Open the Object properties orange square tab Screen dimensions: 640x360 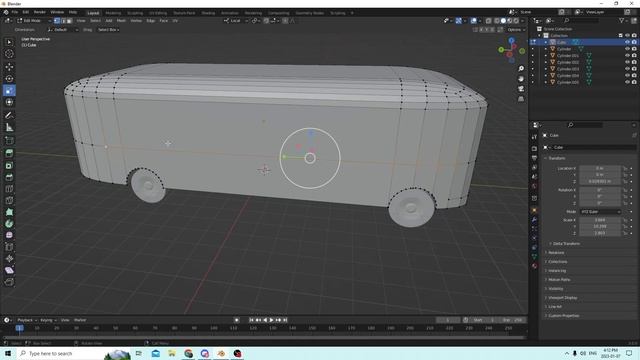pos(534,210)
